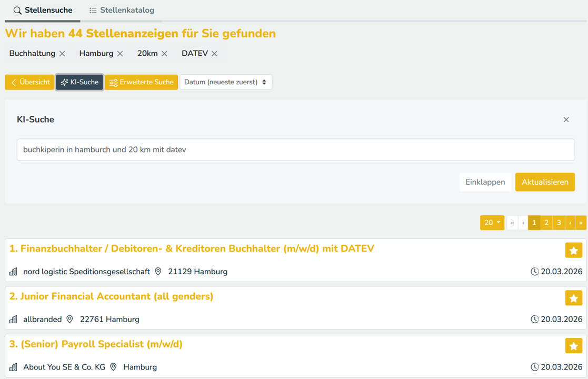Jump to the last results page
Viewport: 588px width, 379px height.
coord(581,223)
